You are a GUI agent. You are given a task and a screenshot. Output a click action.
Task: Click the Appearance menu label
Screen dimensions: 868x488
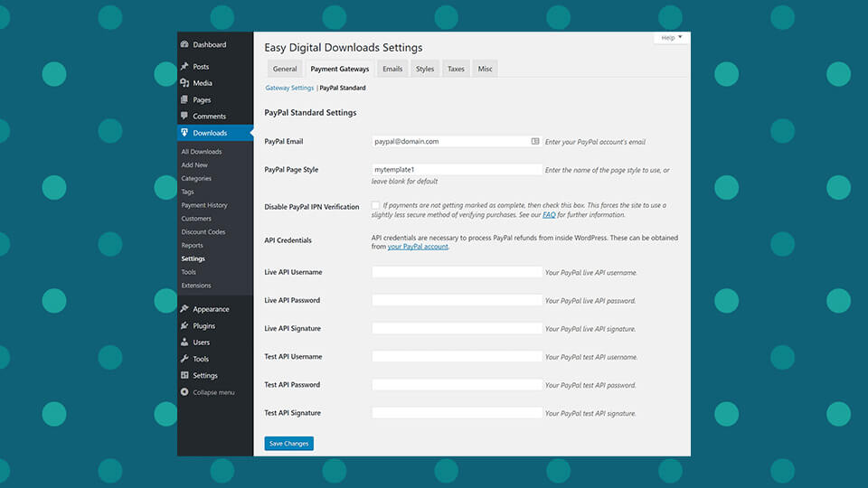point(211,309)
